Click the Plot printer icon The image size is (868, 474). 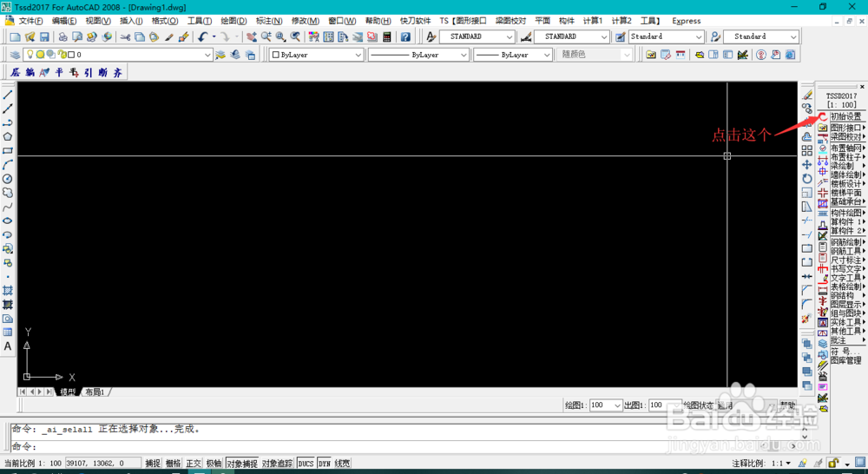click(x=62, y=36)
